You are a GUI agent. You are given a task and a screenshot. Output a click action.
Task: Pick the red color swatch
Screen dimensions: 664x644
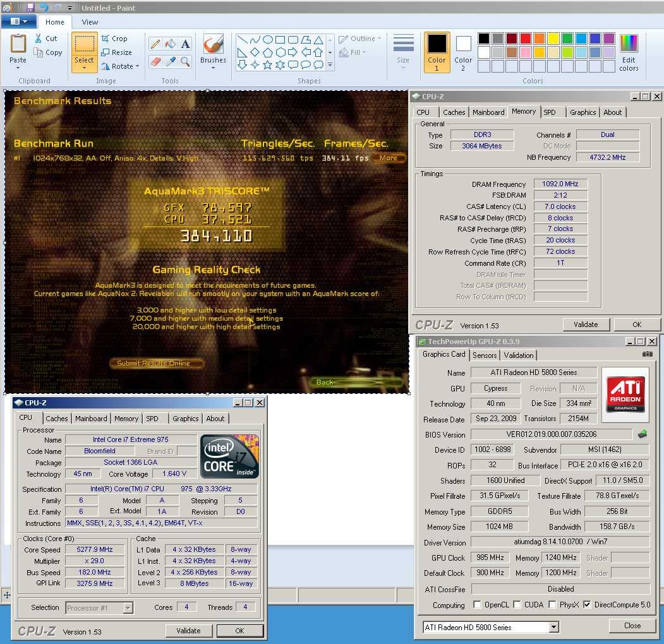pyautogui.click(x=526, y=38)
